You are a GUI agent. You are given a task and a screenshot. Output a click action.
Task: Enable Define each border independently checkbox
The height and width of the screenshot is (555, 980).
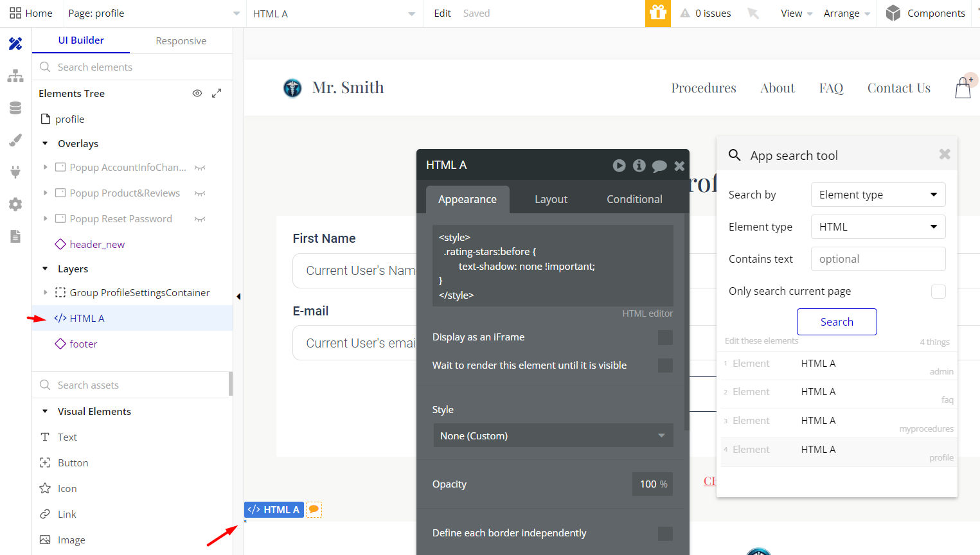665,533
